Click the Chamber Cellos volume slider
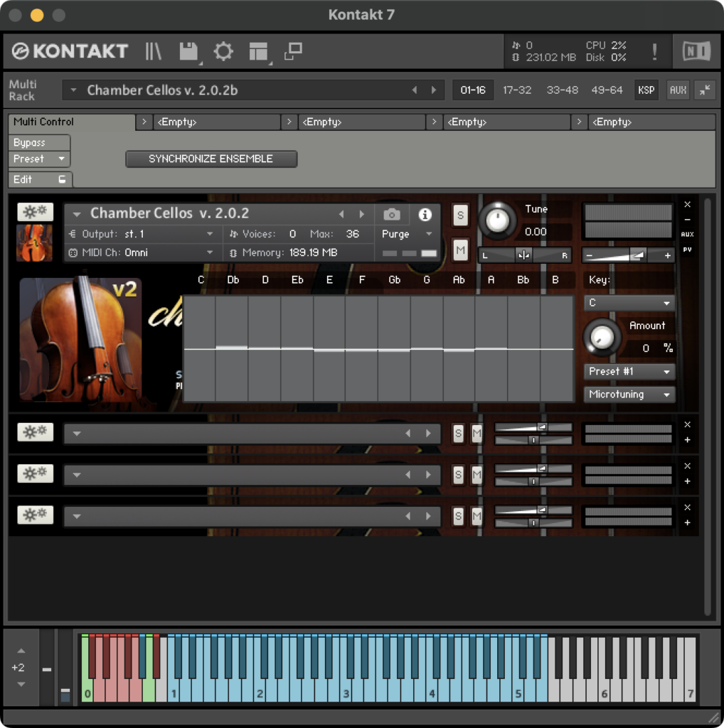The image size is (724, 728). (x=628, y=255)
